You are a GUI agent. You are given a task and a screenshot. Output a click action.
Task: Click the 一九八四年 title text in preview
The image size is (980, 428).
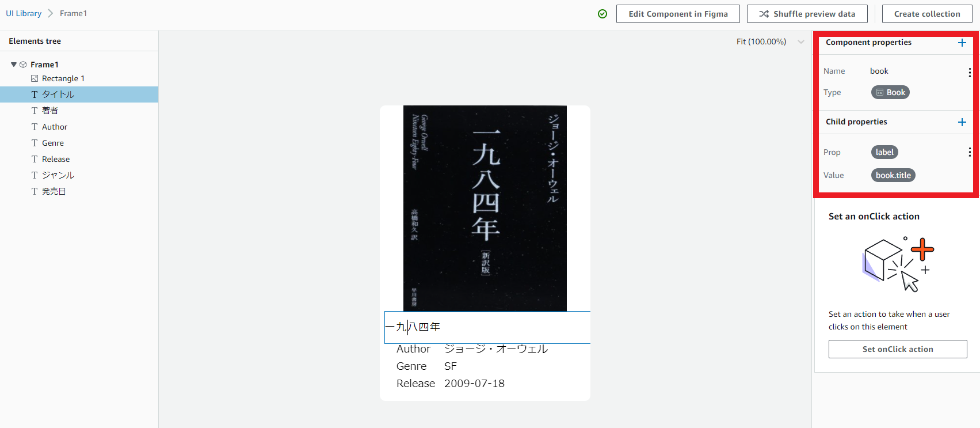click(x=413, y=327)
